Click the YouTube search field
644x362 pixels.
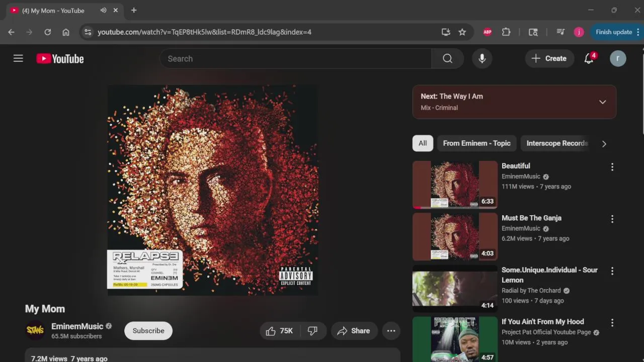pos(296,59)
